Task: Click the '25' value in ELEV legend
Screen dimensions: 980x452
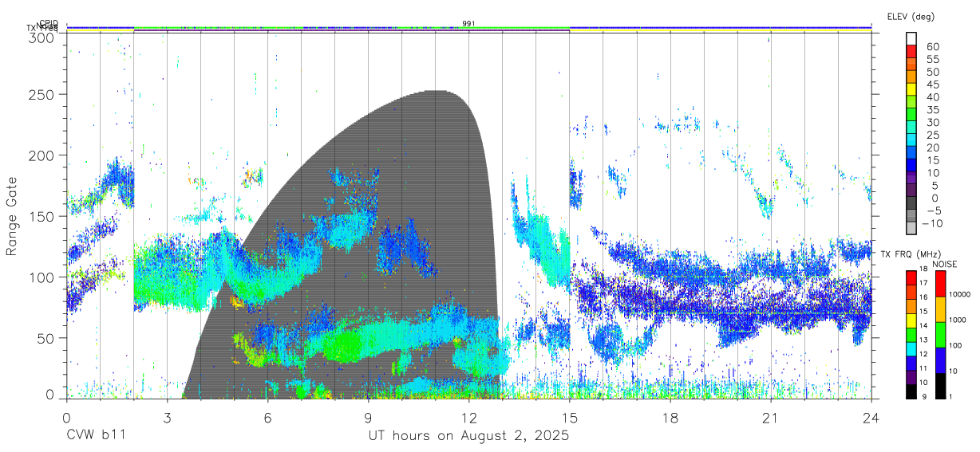Action: (931, 135)
